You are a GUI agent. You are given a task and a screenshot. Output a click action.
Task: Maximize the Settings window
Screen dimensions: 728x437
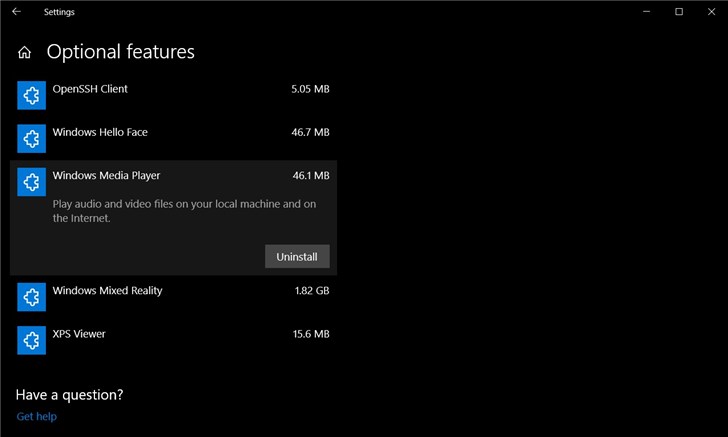[679, 12]
